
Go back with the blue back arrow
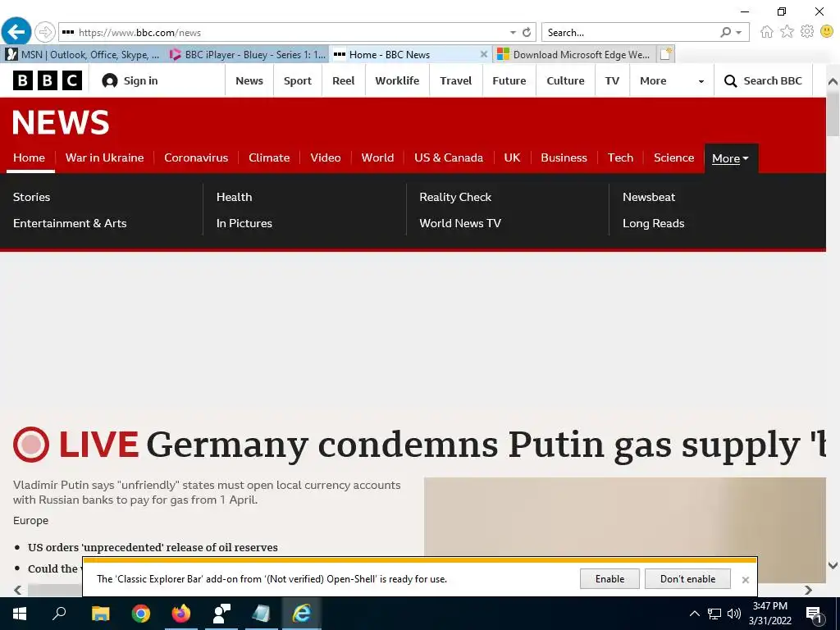coord(16,32)
